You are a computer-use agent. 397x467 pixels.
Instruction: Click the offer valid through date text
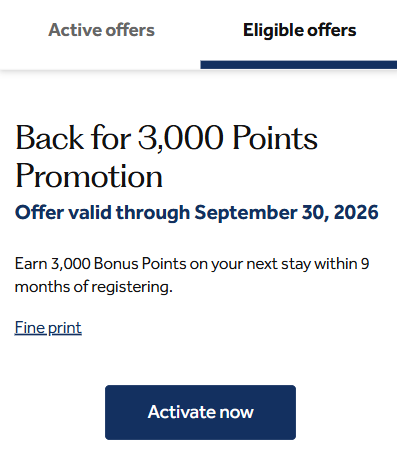tap(197, 213)
